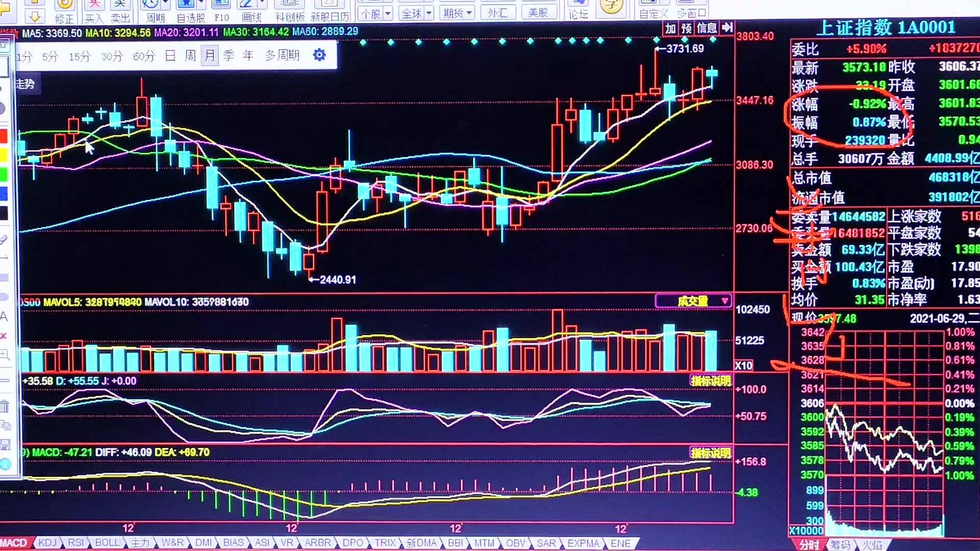
Task: Expand the 全球 dropdown
Action: tap(429, 13)
